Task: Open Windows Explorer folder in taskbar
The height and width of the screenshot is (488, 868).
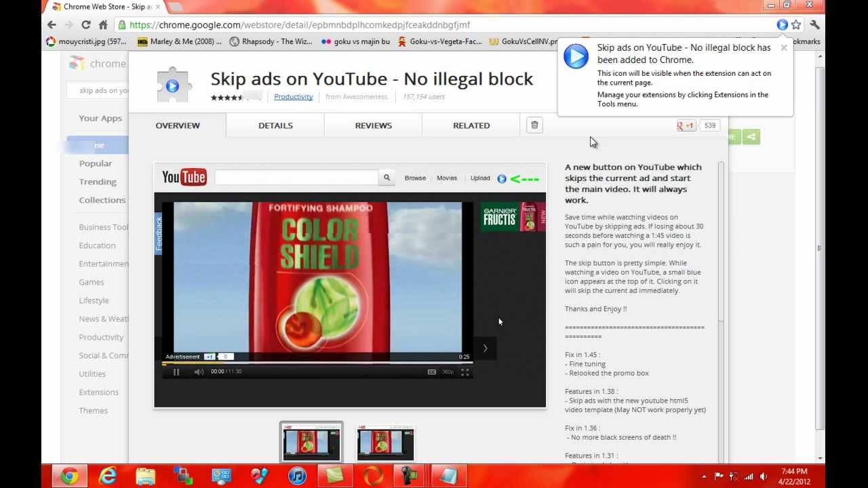Action: click(x=145, y=476)
